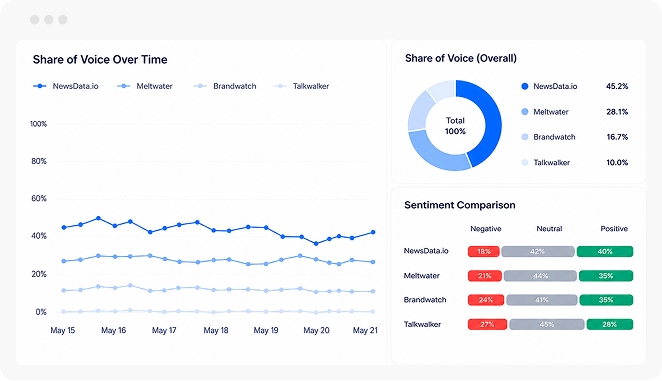The width and height of the screenshot is (662, 381).
Task: Toggle Talkwalker series in line chart legend
Action: click(301, 86)
